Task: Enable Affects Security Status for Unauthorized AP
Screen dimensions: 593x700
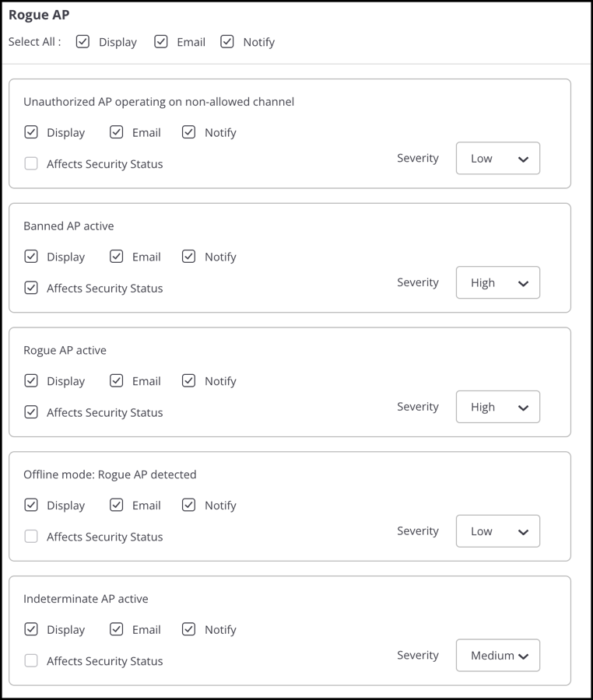Action: pos(31,163)
